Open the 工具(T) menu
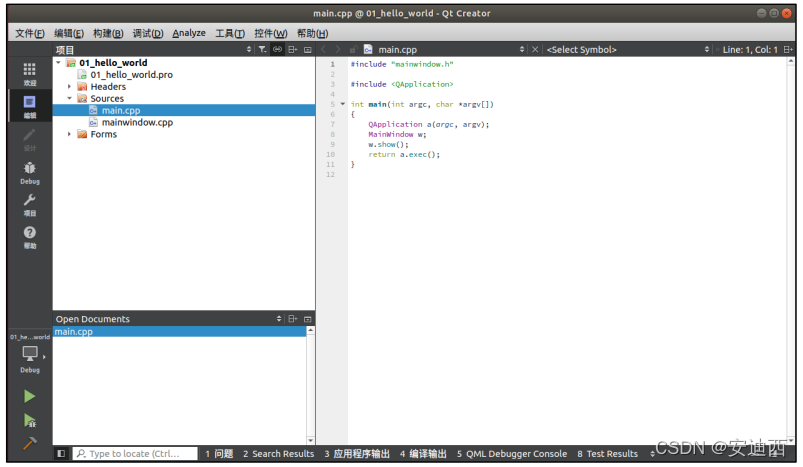This screenshot has height=467, width=803. pos(229,33)
